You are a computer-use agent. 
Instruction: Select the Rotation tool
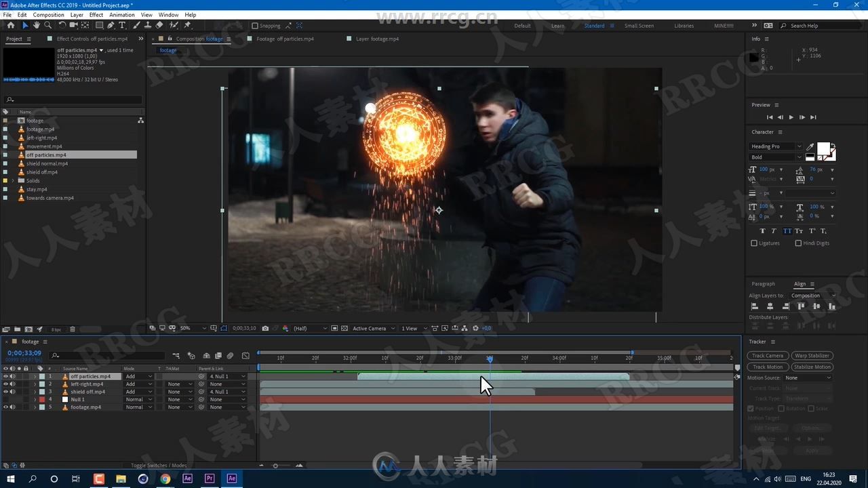[62, 25]
